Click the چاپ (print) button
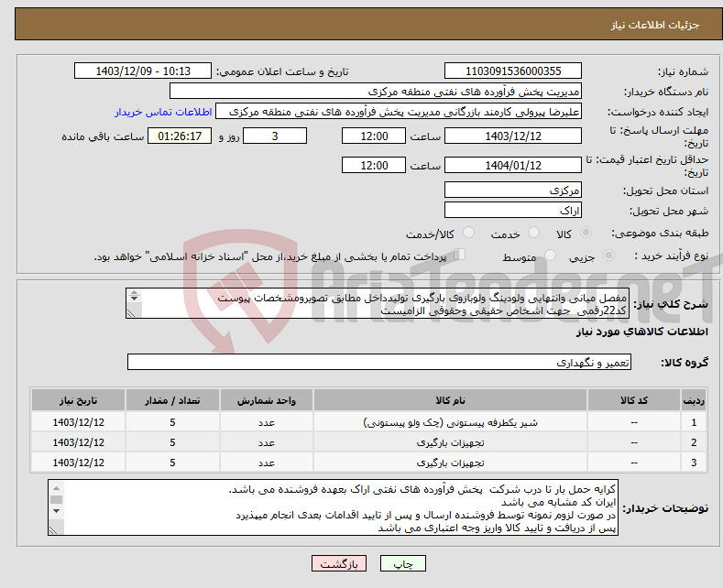The height and width of the screenshot is (588, 723). click(x=402, y=563)
